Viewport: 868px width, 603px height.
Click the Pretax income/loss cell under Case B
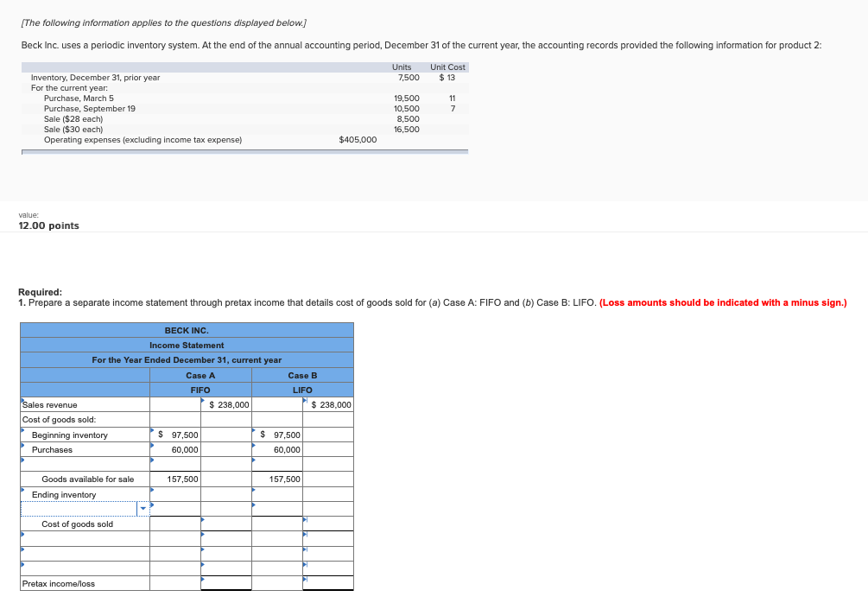pyautogui.click(x=328, y=583)
